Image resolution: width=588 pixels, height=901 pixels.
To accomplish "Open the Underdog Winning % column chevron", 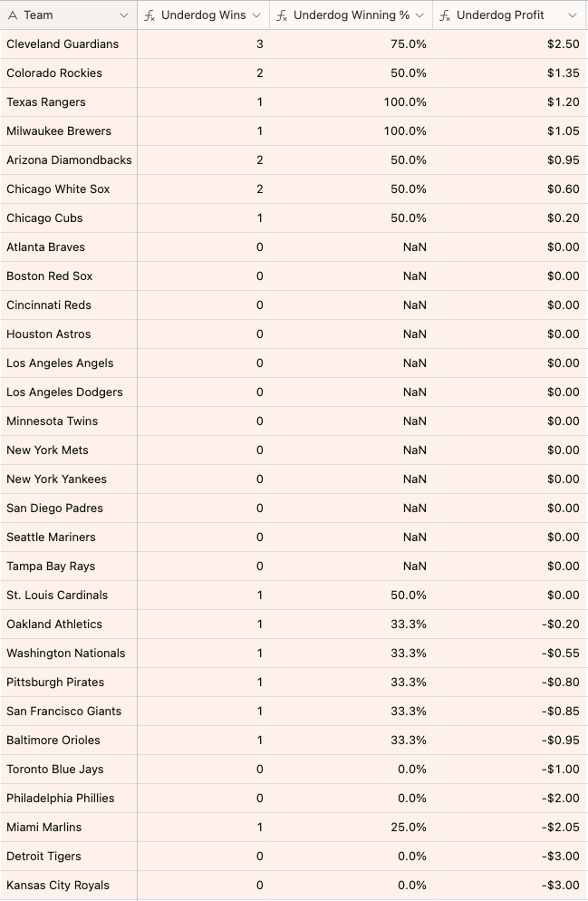I will click(x=420, y=15).
